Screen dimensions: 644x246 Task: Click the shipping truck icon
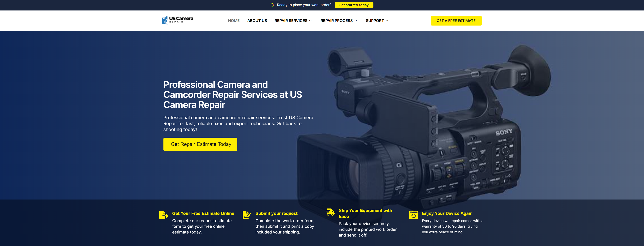point(330,212)
